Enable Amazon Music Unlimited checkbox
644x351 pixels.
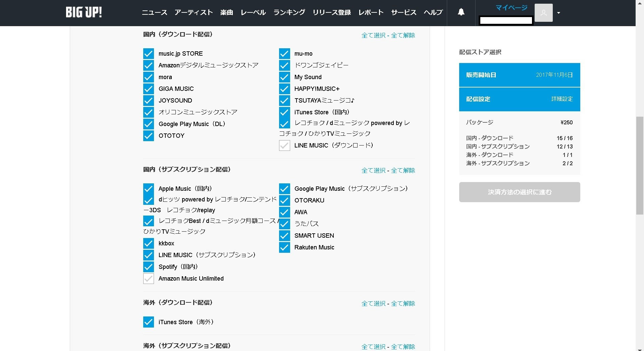(x=149, y=279)
